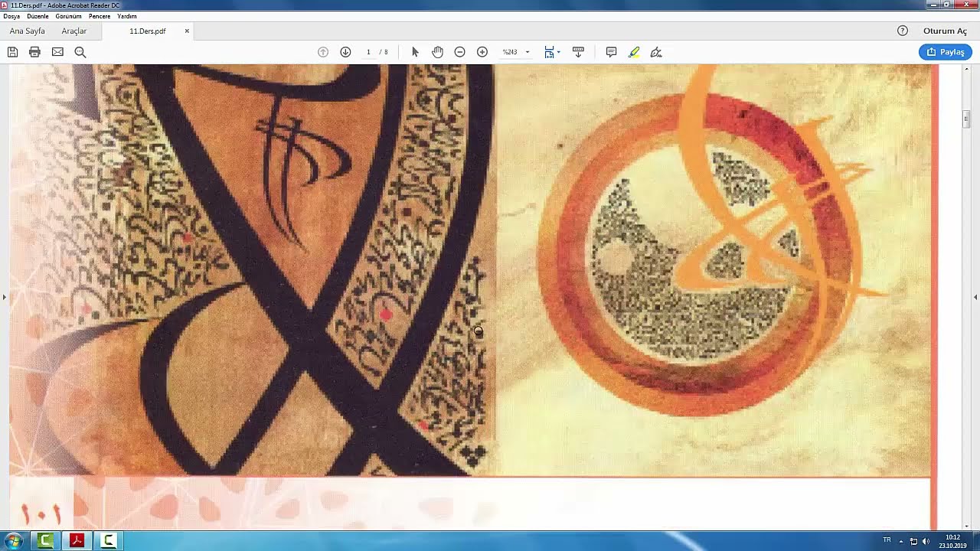Open the volume speaker tray icon

tap(926, 541)
